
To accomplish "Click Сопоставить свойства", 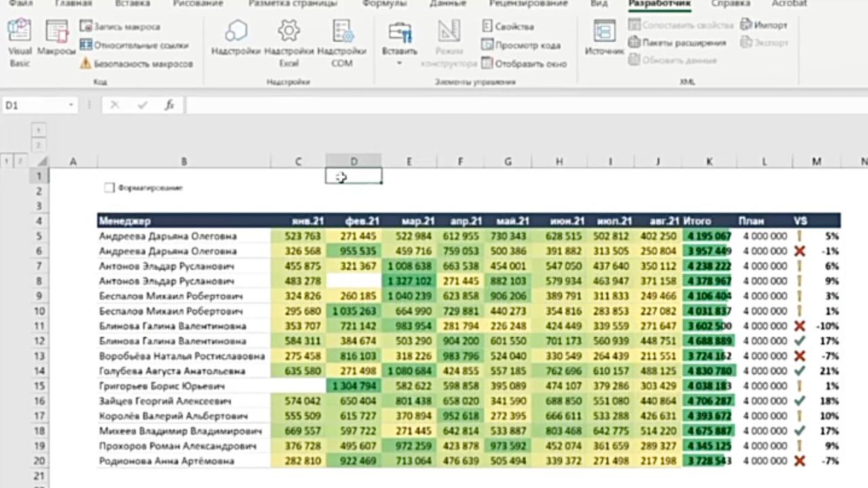I will [681, 25].
